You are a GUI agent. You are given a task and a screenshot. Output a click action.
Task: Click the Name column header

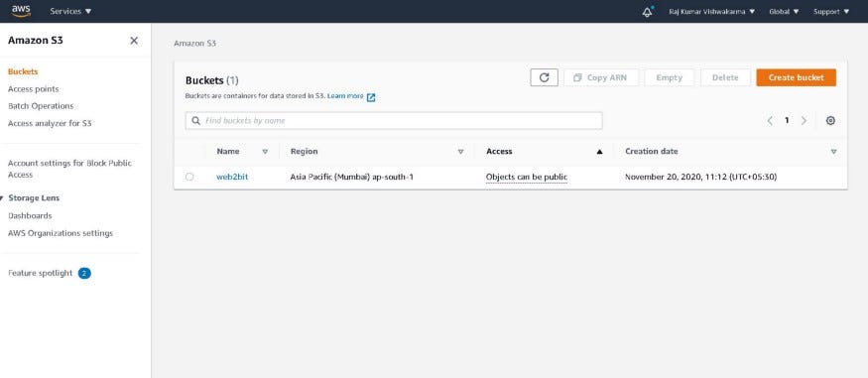tap(227, 152)
